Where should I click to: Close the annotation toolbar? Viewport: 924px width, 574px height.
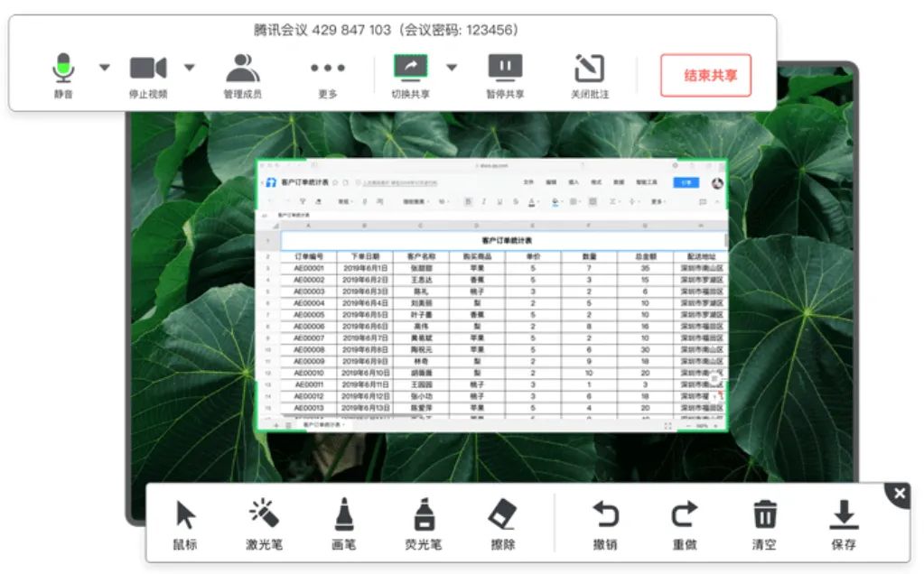(x=900, y=494)
